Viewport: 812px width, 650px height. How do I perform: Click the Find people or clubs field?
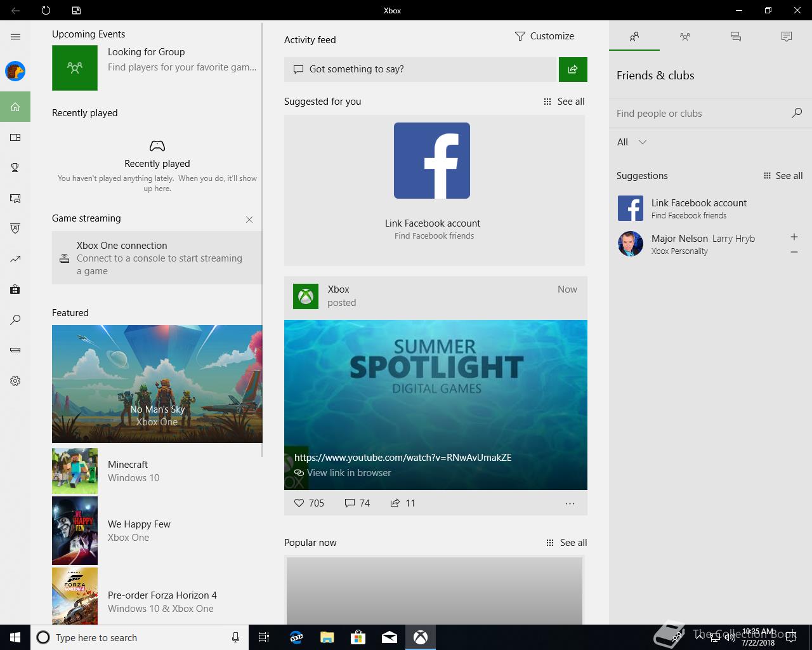pyautogui.click(x=701, y=113)
